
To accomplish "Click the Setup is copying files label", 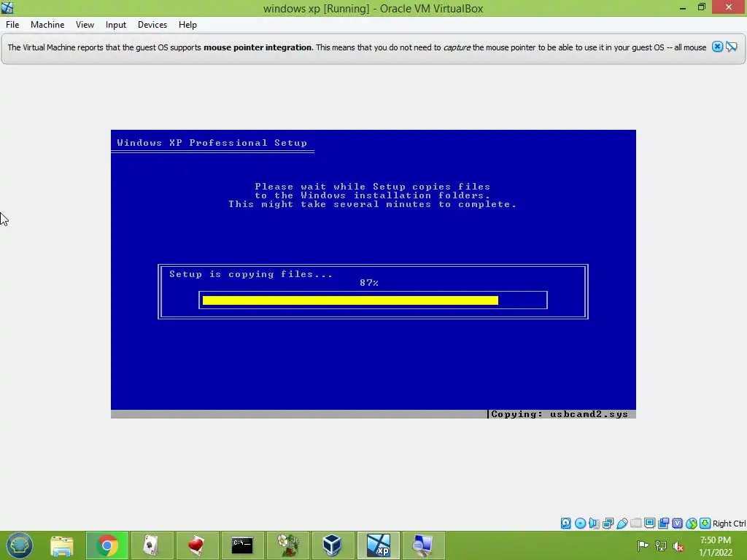I will pos(251,274).
